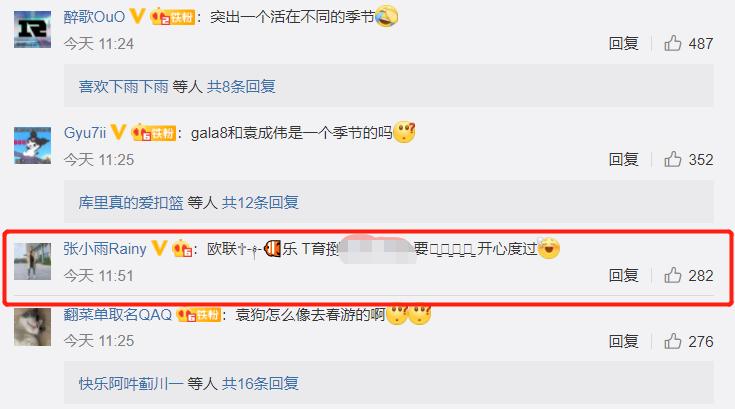Image resolution: width=735 pixels, height=409 pixels.
Task: Expand 共8条回复 replies thread
Action: [x=241, y=87]
